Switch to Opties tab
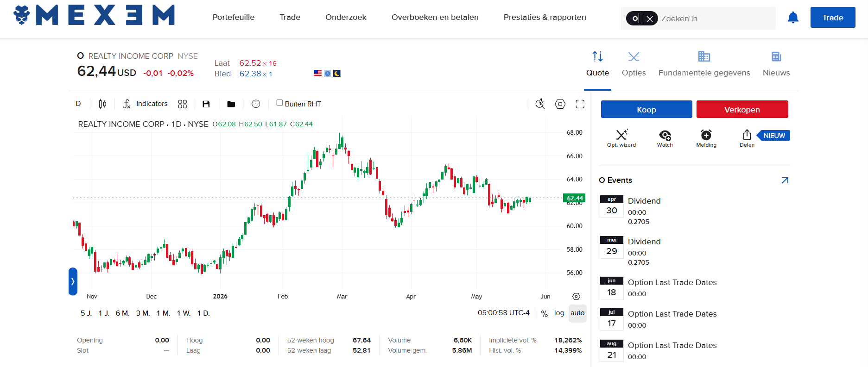Viewport: 868px width, 367px height. point(634,64)
